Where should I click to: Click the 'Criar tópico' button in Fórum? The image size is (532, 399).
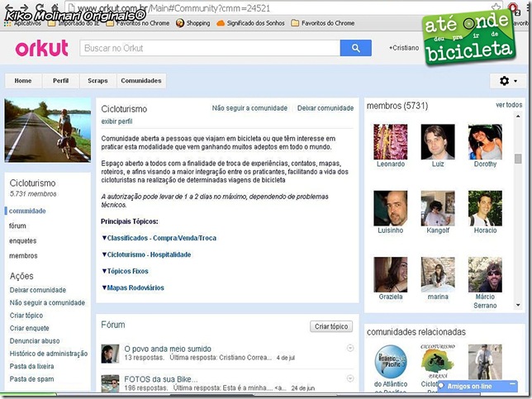click(x=331, y=326)
